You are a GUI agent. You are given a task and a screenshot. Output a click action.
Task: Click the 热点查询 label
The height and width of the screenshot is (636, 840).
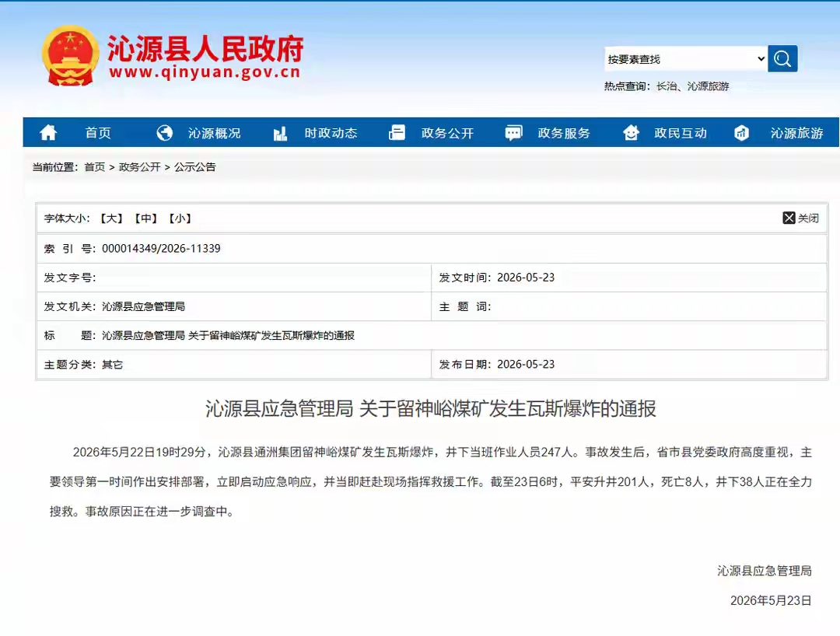point(627,86)
